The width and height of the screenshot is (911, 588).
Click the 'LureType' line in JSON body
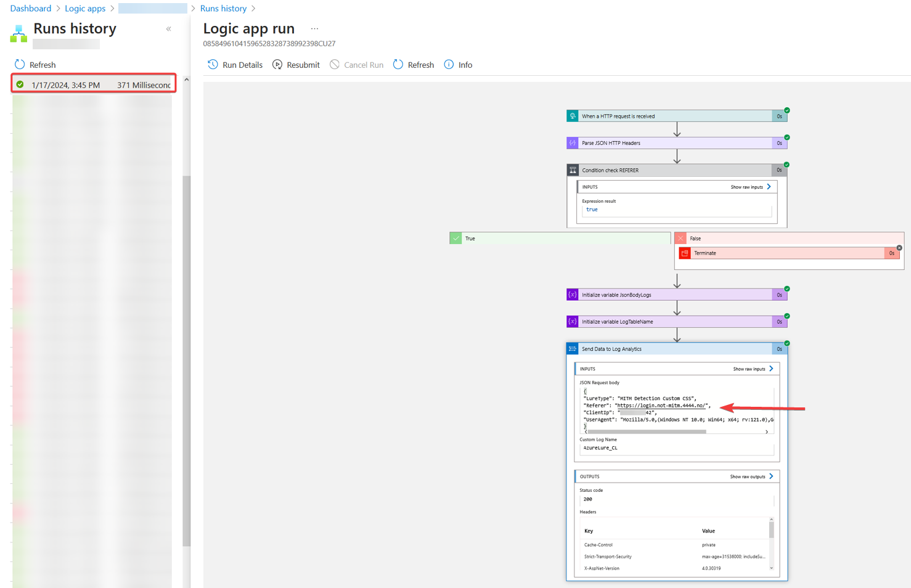640,399
